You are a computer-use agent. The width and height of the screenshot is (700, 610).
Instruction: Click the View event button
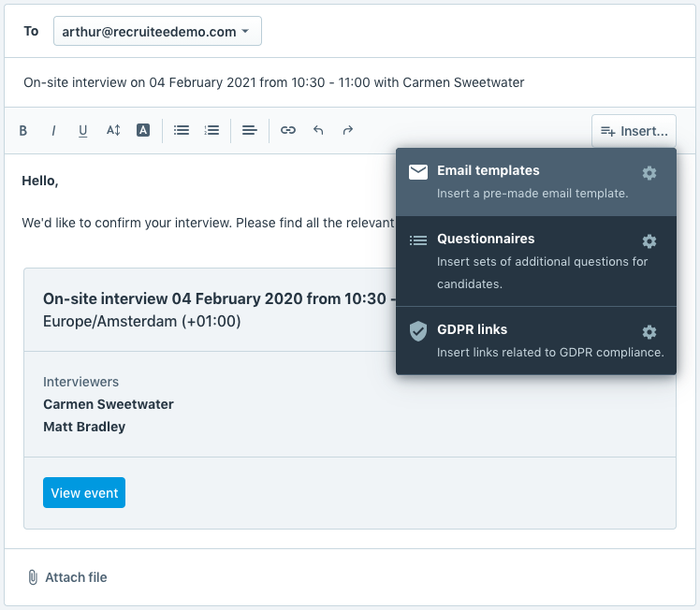(x=84, y=493)
